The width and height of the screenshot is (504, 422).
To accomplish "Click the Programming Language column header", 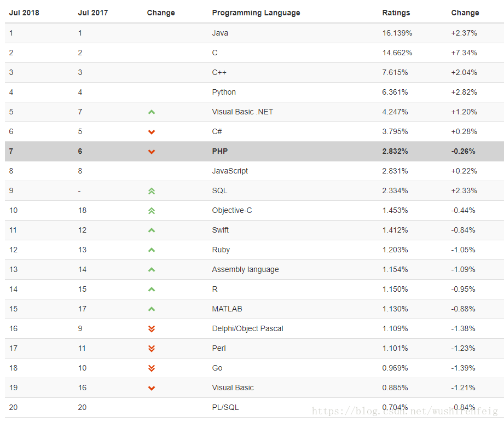I will tap(256, 13).
